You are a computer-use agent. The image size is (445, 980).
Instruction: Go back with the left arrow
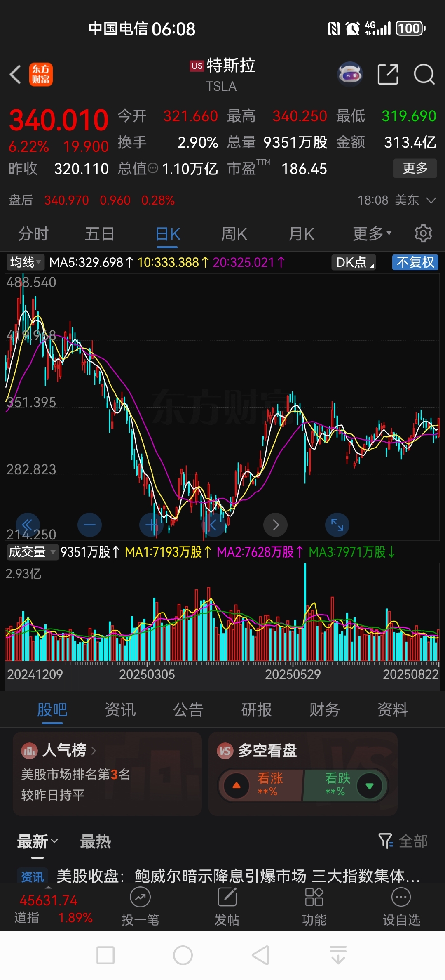point(15,75)
